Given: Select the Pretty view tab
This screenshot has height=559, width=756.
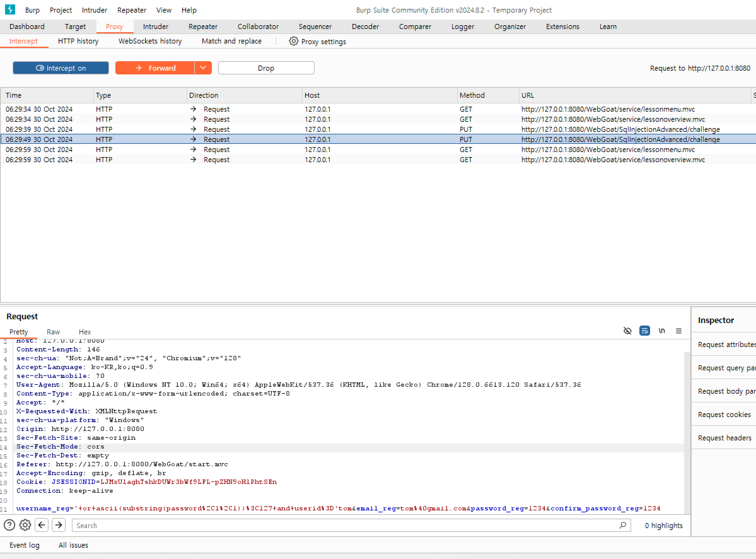Looking at the screenshot, I should pos(19,332).
